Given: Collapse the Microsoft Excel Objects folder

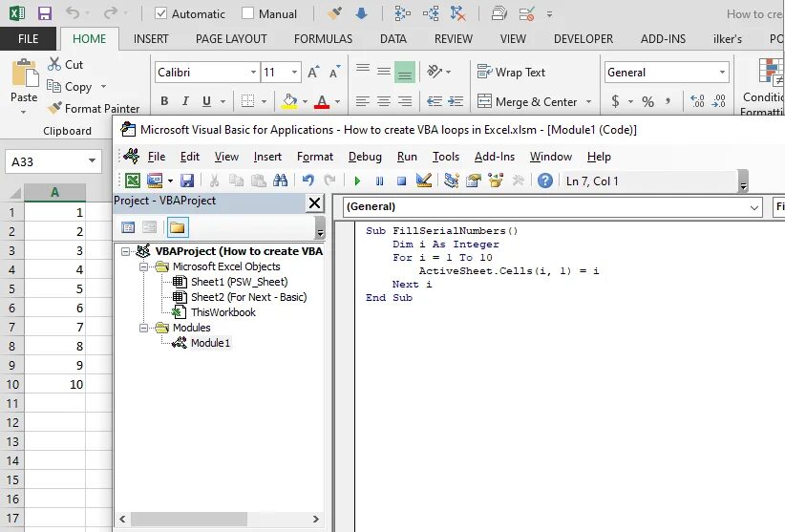Looking at the screenshot, I should tap(143, 266).
